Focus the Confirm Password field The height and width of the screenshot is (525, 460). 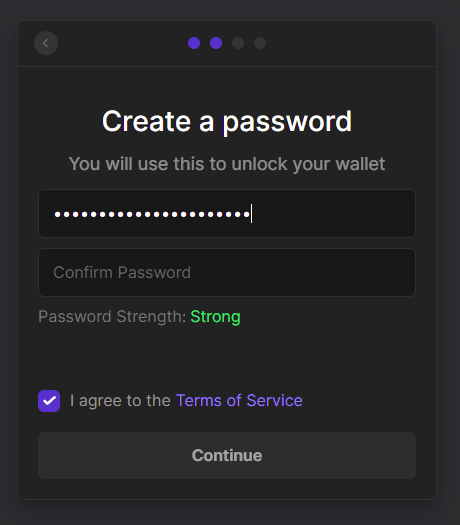click(x=227, y=272)
